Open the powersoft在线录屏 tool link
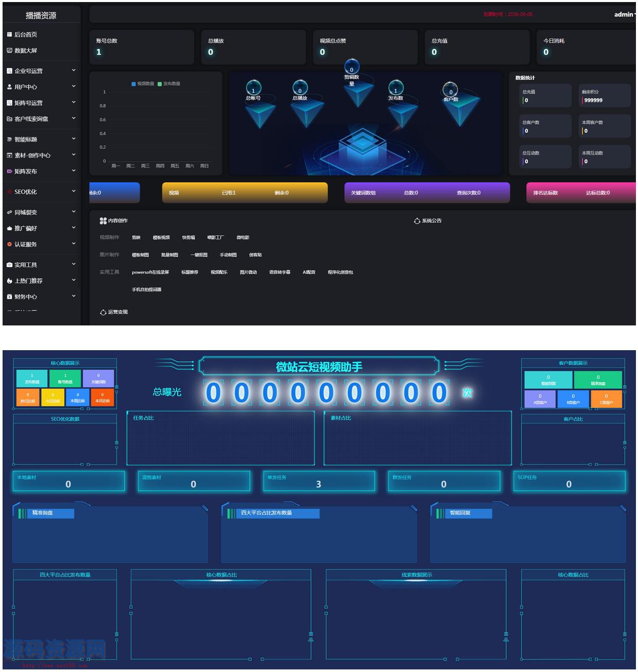Viewport: 638px width, 672px height. [x=150, y=272]
